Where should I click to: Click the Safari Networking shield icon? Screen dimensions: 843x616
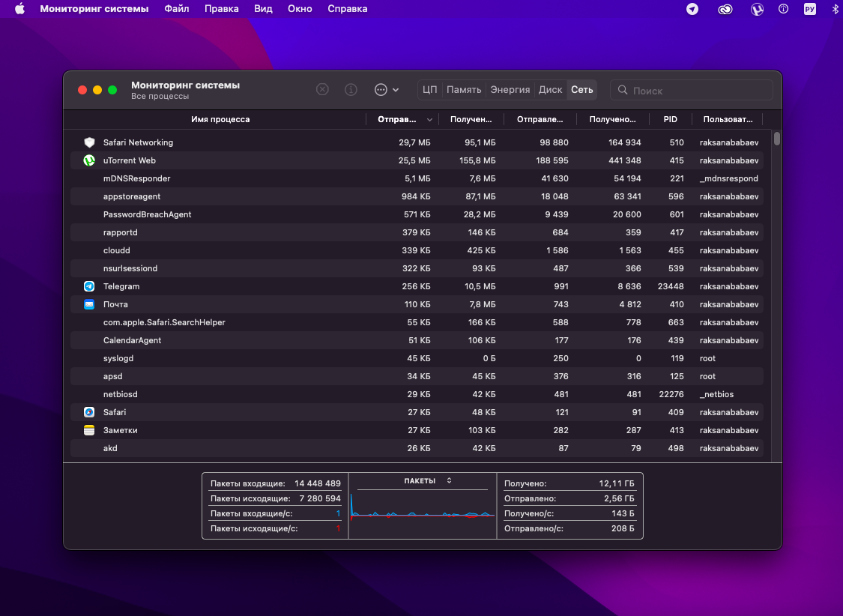tap(89, 142)
